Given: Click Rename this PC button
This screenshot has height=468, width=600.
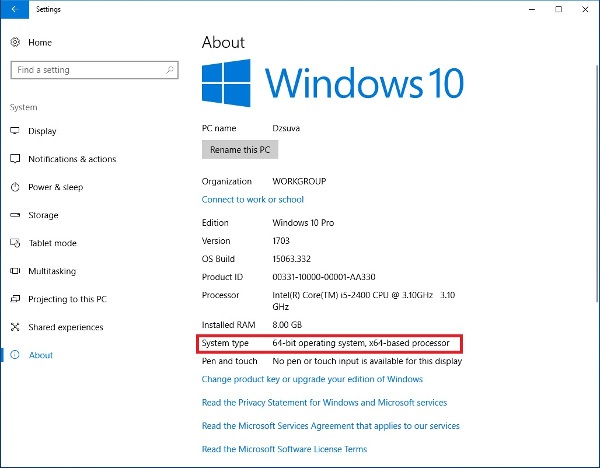Looking at the screenshot, I should pyautogui.click(x=240, y=150).
